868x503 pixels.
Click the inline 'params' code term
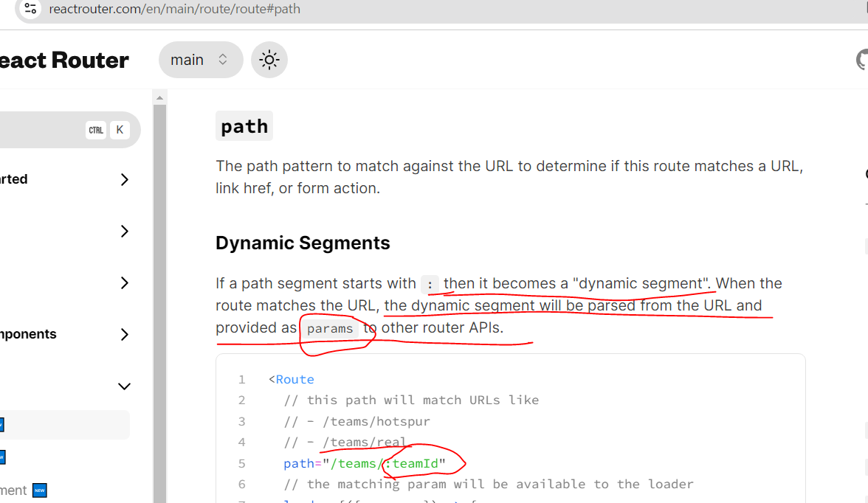[330, 328]
